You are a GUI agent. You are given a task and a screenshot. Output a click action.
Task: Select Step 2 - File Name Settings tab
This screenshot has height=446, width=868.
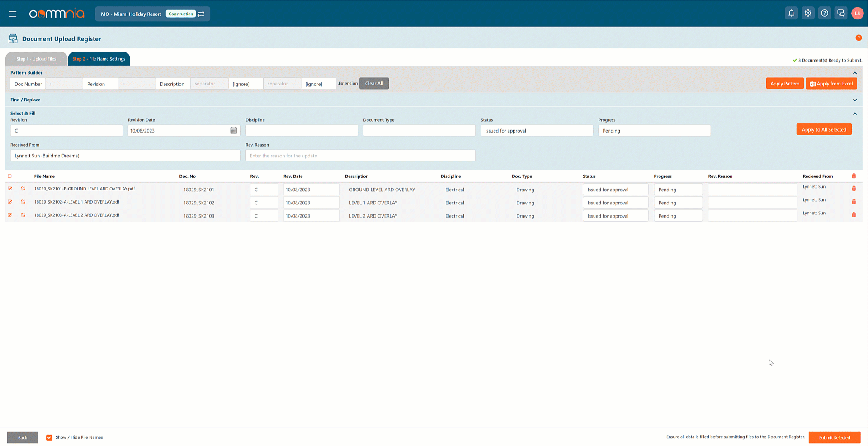pos(99,59)
